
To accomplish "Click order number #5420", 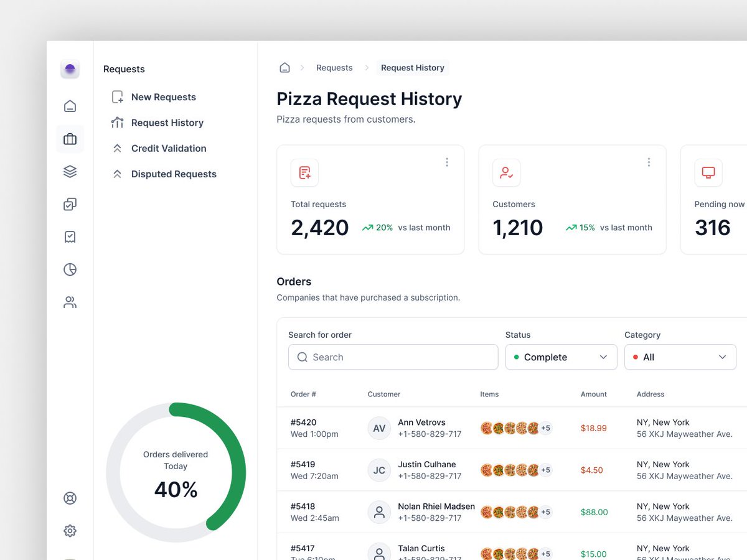I will (x=303, y=422).
